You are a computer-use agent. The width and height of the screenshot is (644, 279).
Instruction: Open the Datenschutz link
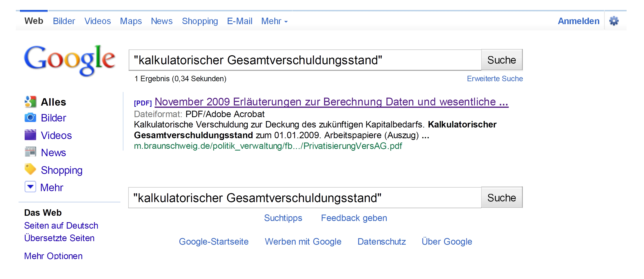[x=382, y=242]
